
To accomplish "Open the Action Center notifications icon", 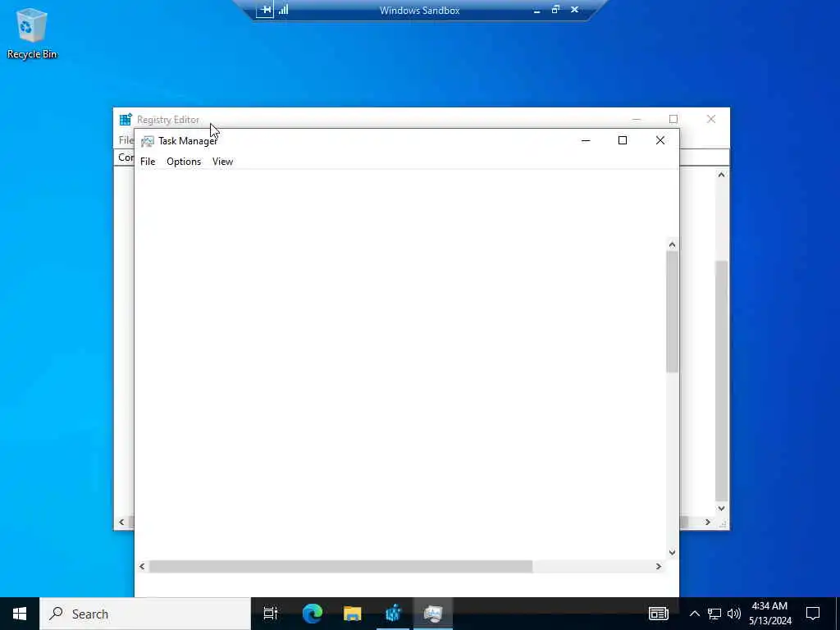I will [x=813, y=614].
